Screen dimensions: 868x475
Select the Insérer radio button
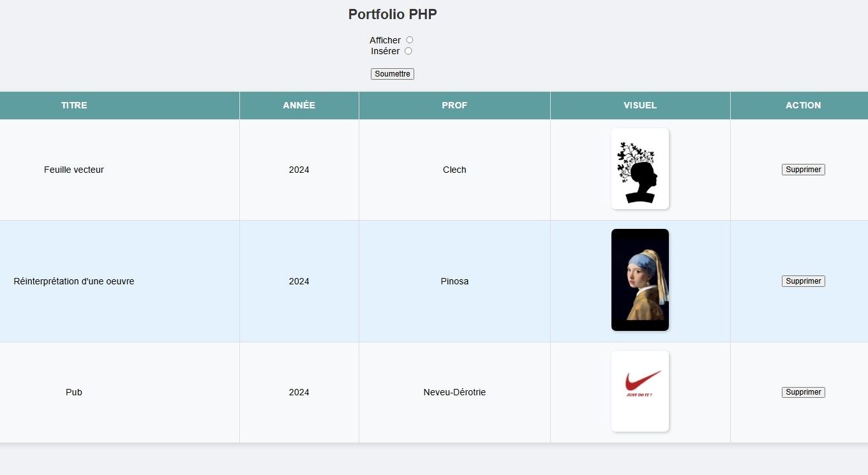click(x=408, y=51)
